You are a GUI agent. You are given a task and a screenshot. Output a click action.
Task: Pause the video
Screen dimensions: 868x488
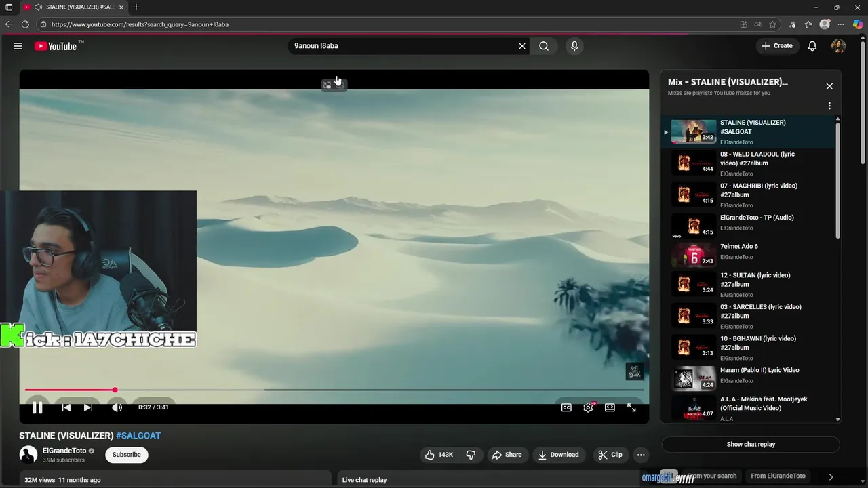pyautogui.click(x=37, y=407)
